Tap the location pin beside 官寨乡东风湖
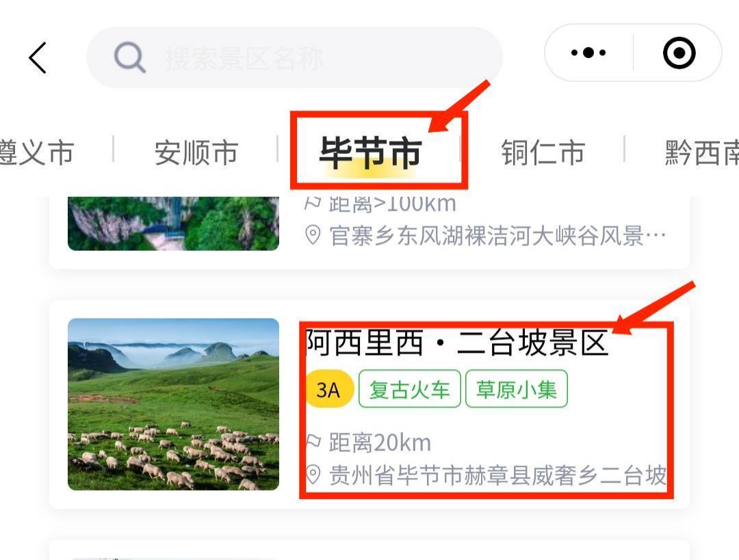This screenshot has height=560, width=739. click(x=313, y=235)
